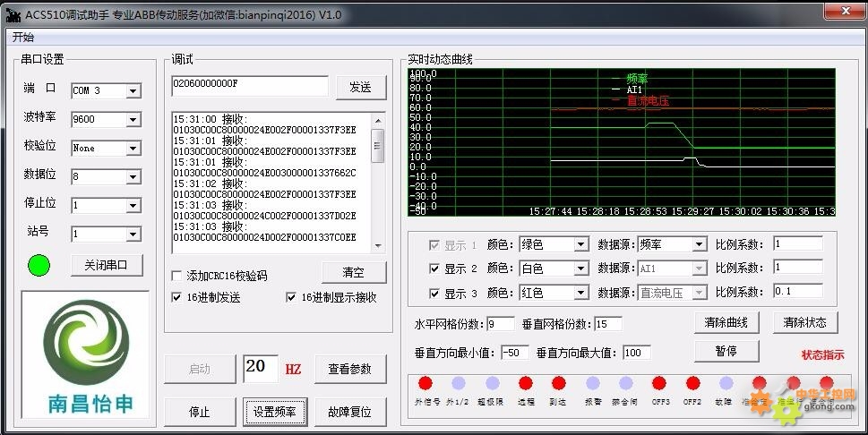Click the disabled 启动 button
Screen dimensions: 868x435
[x=200, y=369]
